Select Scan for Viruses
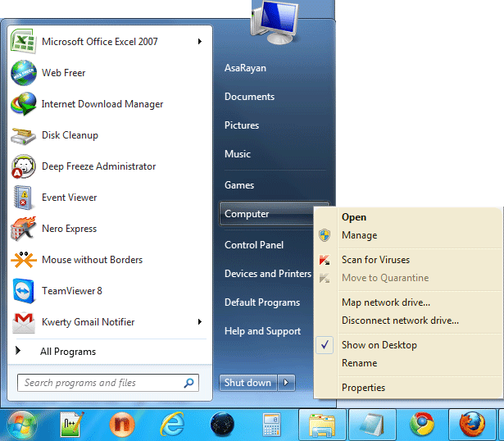Viewport: 504px width, 441px height. click(376, 260)
